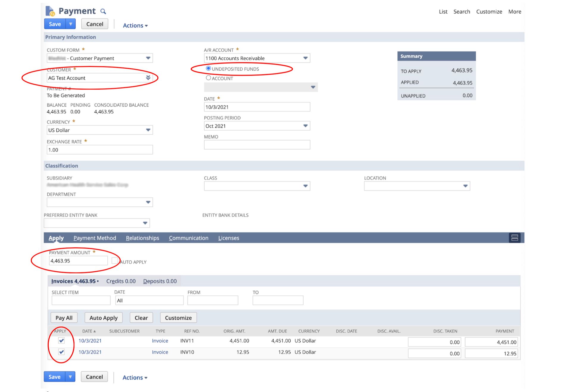Click the Payment page document icon
Image resolution: width=571 pixels, height=392 pixels.
click(50, 11)
